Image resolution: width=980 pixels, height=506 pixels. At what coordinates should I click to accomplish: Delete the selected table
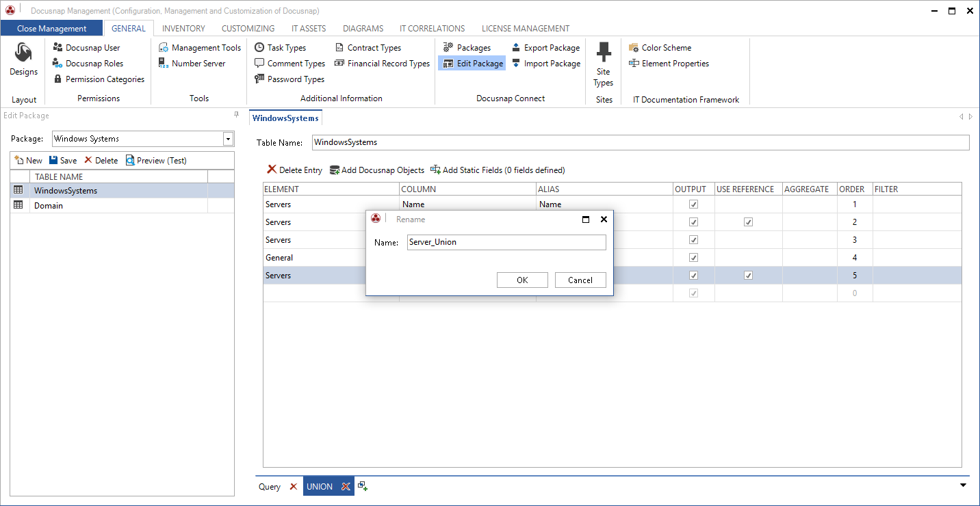point(101,161)
